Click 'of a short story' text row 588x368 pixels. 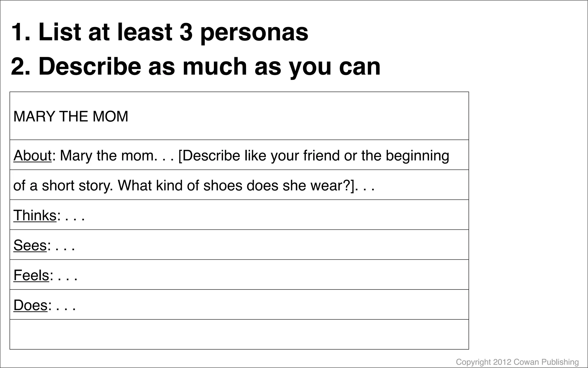pos(239,185)
